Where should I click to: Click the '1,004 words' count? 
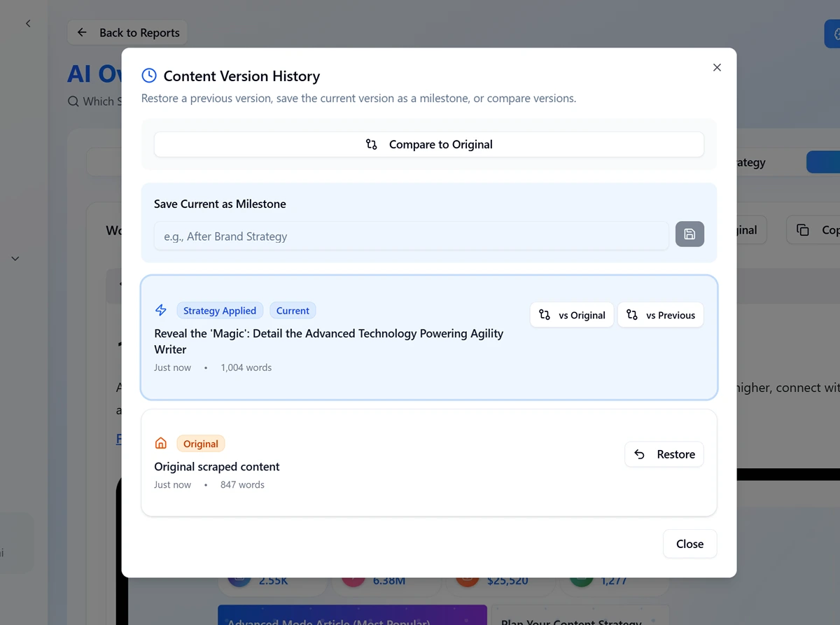246,367
